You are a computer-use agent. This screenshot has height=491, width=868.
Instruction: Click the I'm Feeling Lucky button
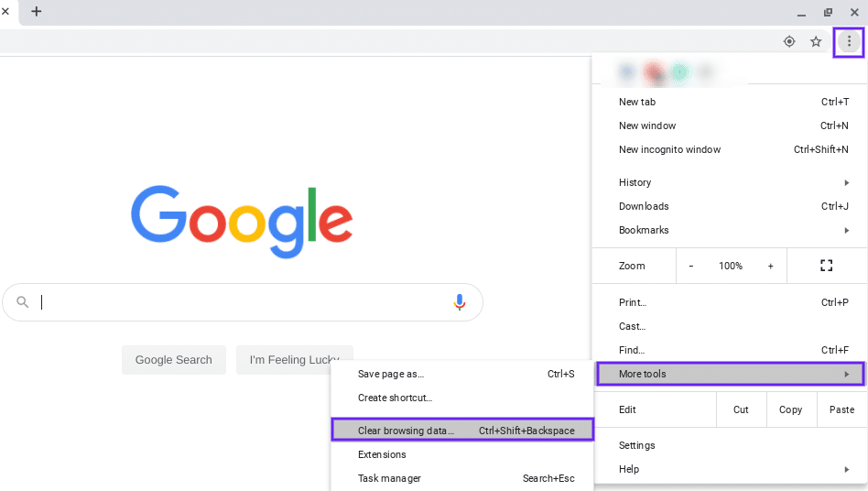294,360
